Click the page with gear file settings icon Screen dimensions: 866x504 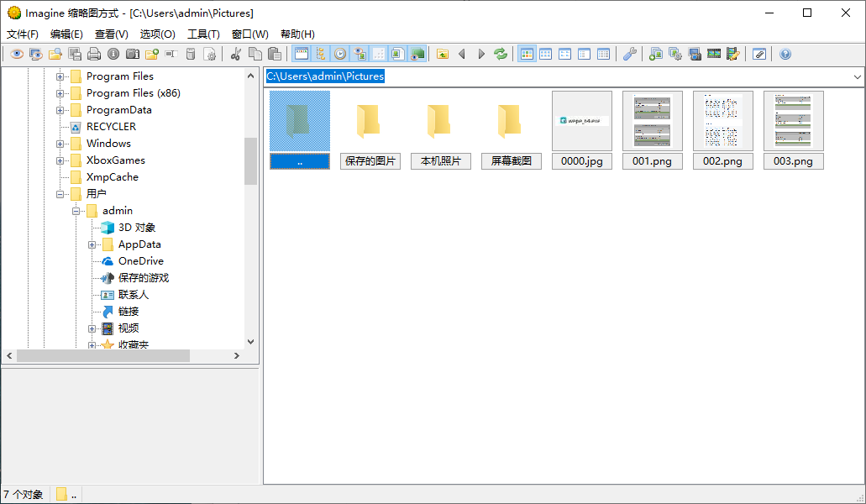[x=210, y=54]
